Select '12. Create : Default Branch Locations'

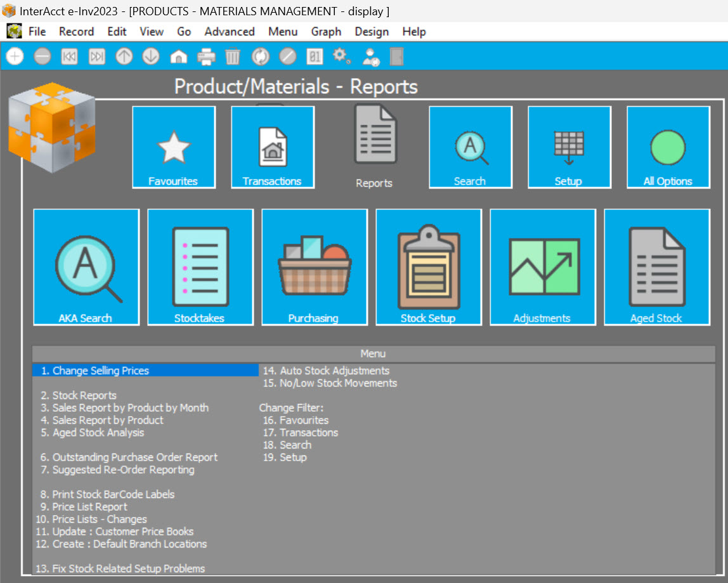tap(121, 544)
